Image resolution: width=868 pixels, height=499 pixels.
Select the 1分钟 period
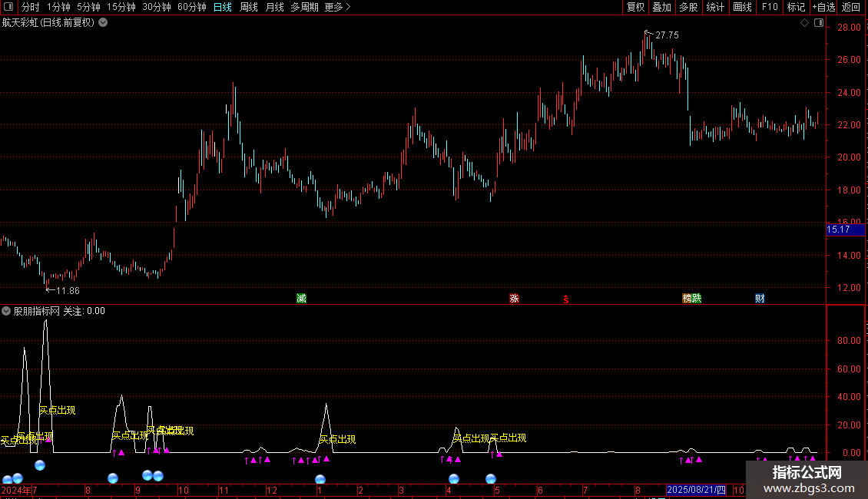point(58,7)
